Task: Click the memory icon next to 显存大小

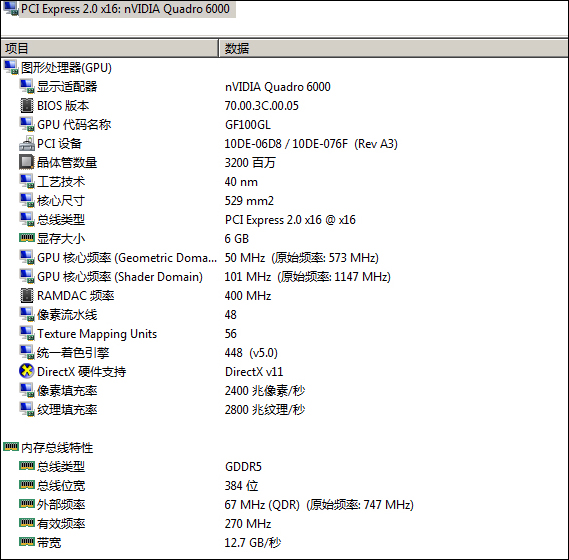Action: click(27, 238)
